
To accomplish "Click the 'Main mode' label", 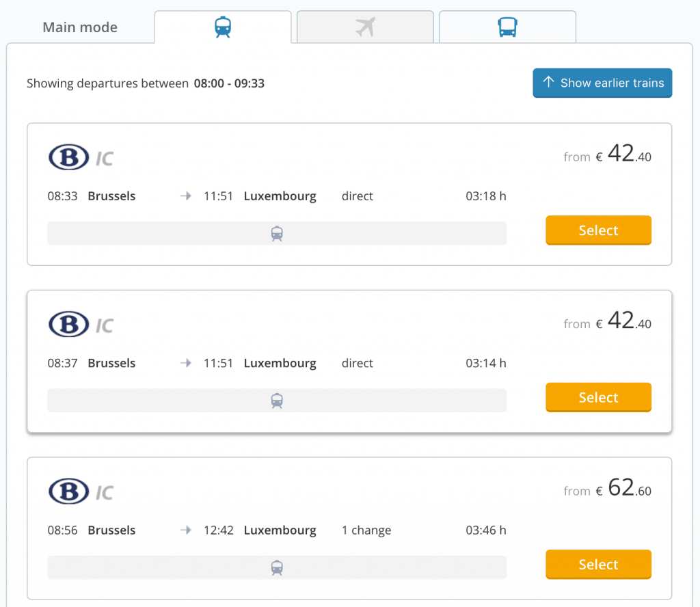I will (80, 27).
